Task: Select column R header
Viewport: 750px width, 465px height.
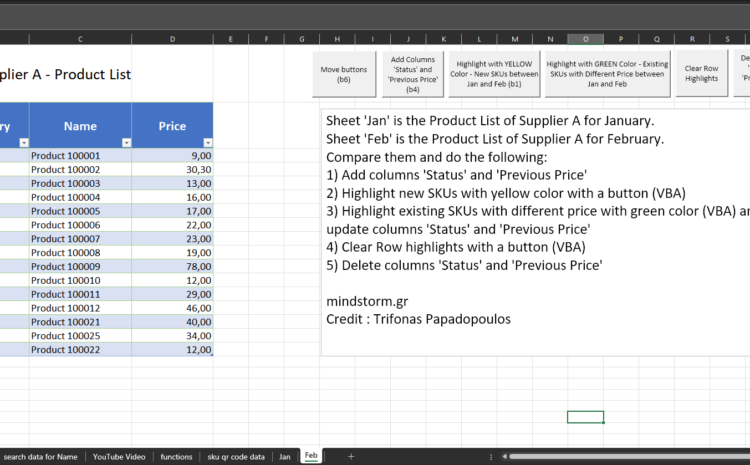Action: [x=692, y=39]
